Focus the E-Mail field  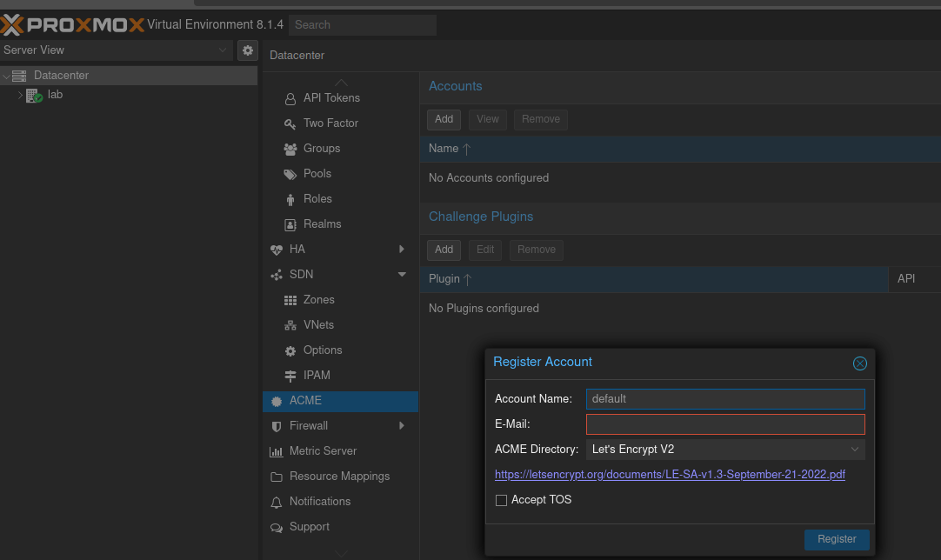(x=725, y=424)
